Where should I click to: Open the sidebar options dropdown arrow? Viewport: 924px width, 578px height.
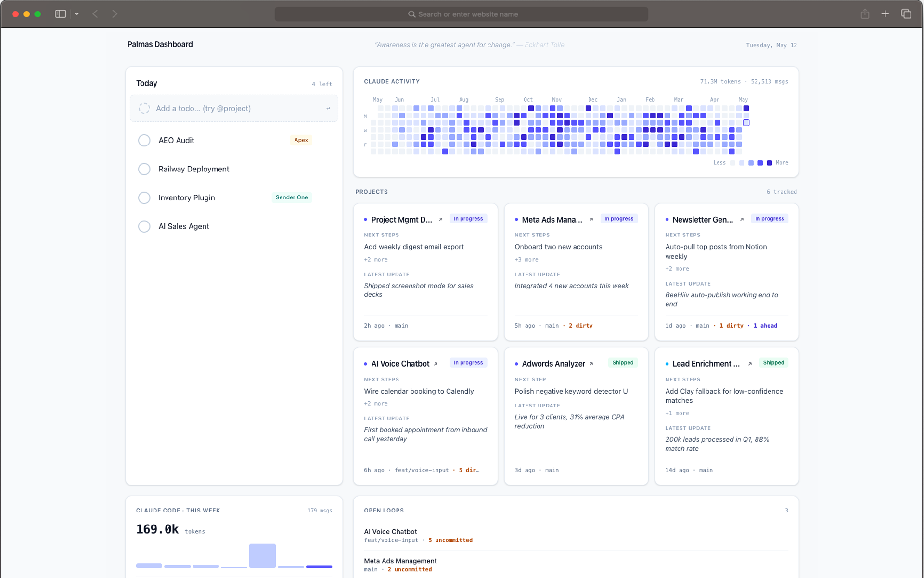click(77, 14)
